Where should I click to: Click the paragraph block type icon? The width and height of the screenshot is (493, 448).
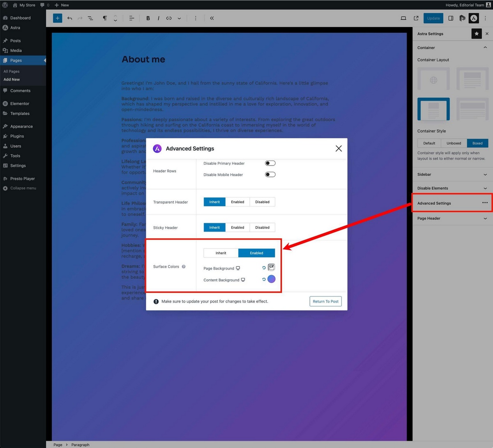point(105,18)
